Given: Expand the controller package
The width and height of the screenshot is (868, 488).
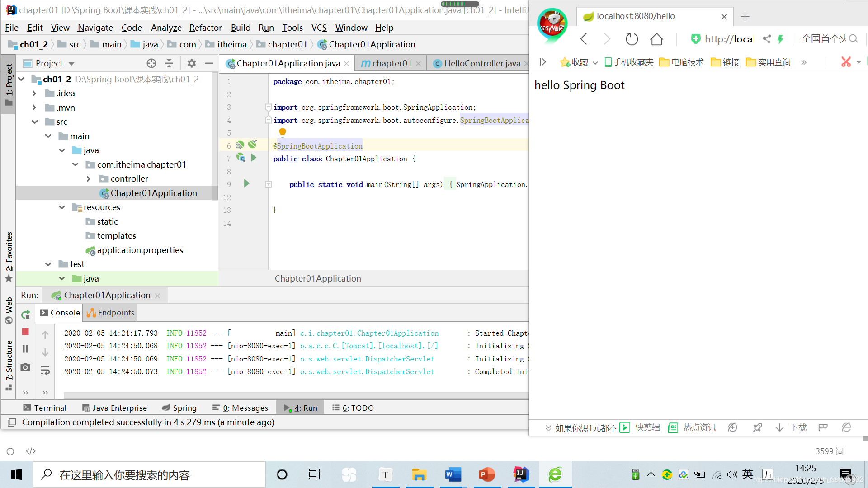Looking at the screenshot, I should point(89,178).
